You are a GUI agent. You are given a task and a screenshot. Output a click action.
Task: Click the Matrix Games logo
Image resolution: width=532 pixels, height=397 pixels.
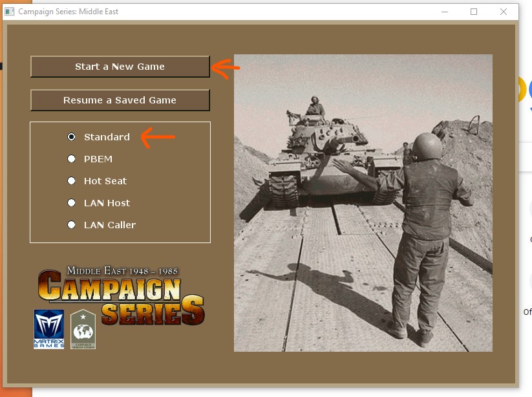pyautogui.click(x=48, y=328)
